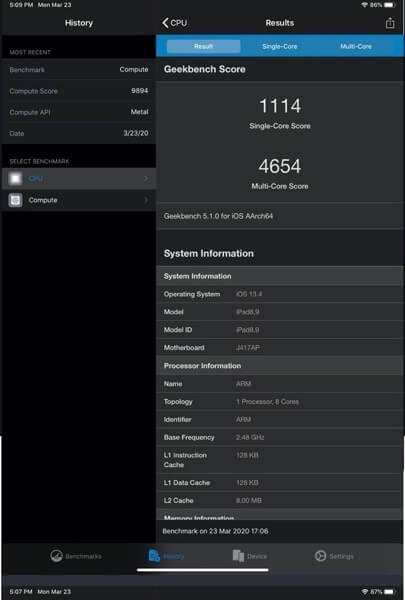The width and height of the screenshot is (405, 600).
Task: Switch to the Result segment
Action: tap(203, 46)
